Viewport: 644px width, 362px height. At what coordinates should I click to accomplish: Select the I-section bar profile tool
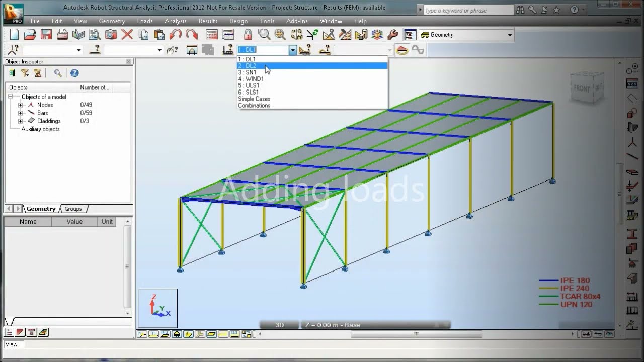pyautogui.click(x=632, y=234)
